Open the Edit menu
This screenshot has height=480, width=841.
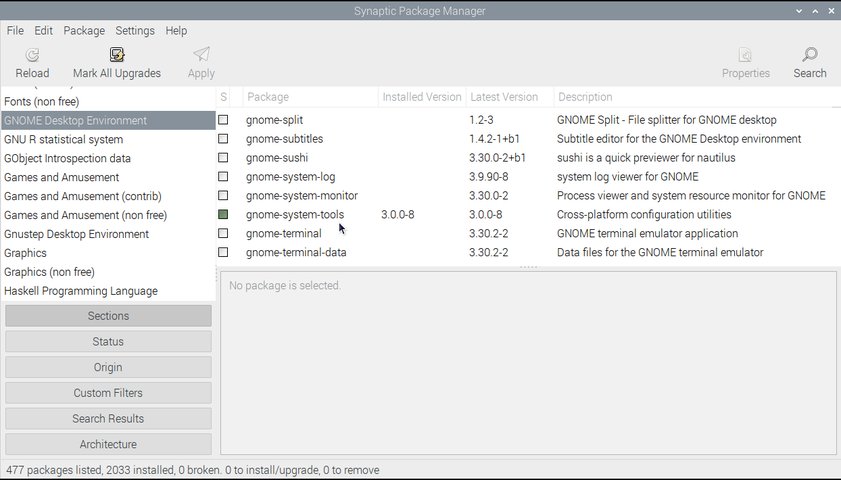coord(43,31)
